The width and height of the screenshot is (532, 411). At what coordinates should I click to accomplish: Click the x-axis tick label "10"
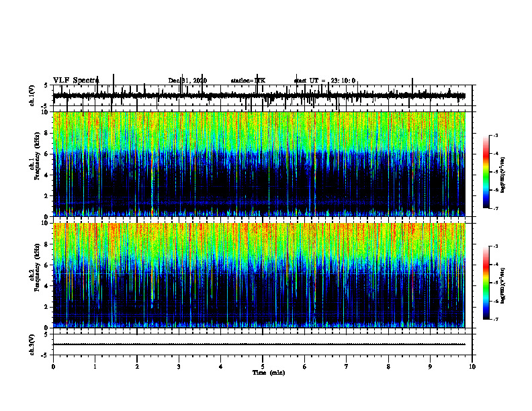(472, 367)
